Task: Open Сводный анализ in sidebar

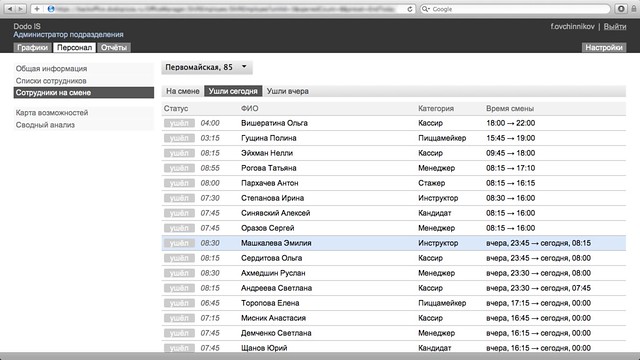Action: point(45,125)
